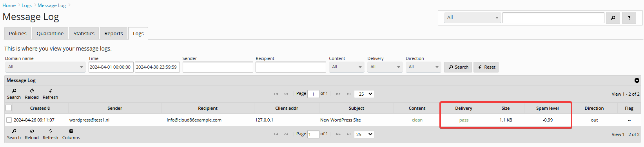Click the top pager page number field
The image size is (644, 147).
point(313,94)
